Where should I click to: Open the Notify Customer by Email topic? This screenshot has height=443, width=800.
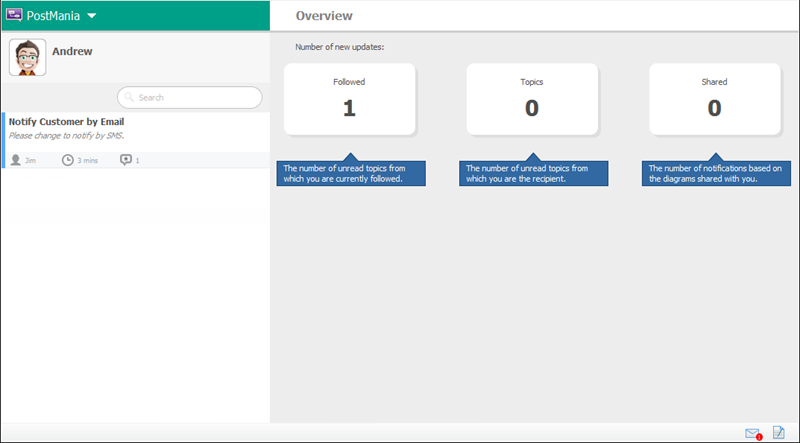[66, 122]
